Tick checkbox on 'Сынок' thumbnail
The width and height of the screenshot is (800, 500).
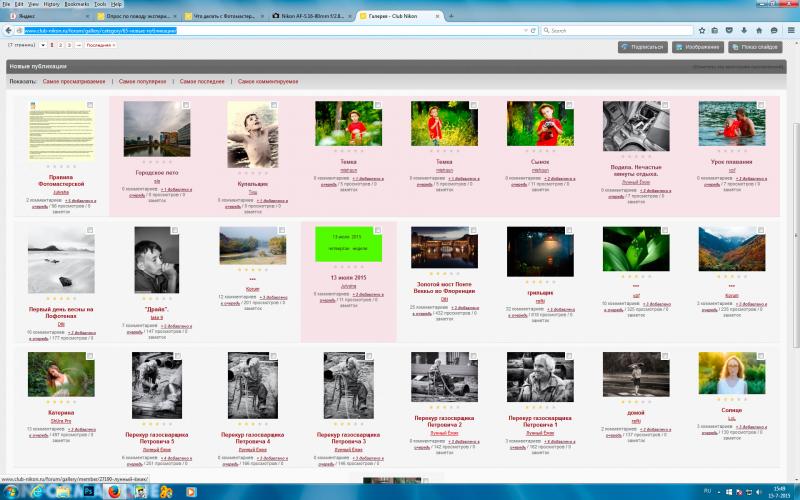click(569, 105)
